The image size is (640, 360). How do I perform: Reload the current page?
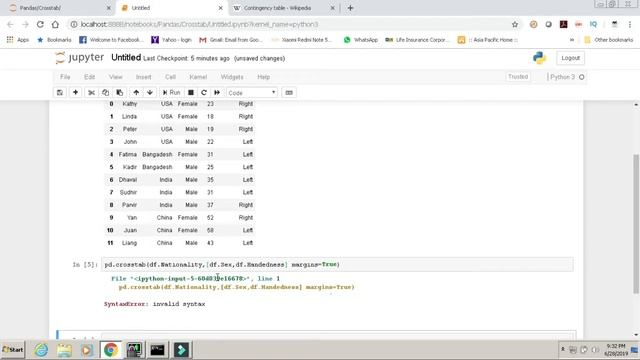coord(40,24)
